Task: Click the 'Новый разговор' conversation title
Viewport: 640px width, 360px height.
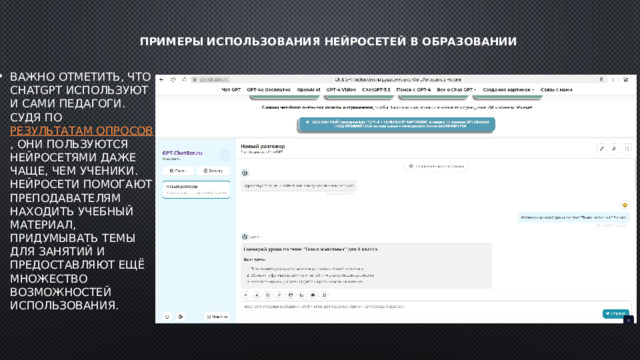Action: point(263,146)
